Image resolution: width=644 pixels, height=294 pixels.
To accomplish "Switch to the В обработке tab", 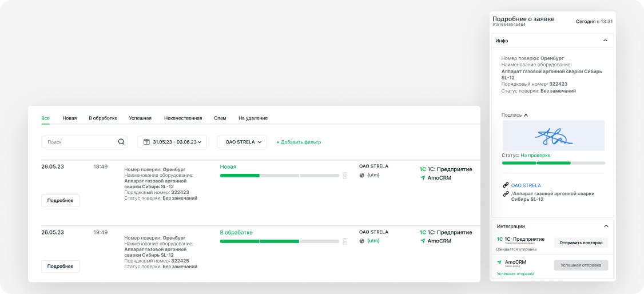I will [x=103, y=118].
